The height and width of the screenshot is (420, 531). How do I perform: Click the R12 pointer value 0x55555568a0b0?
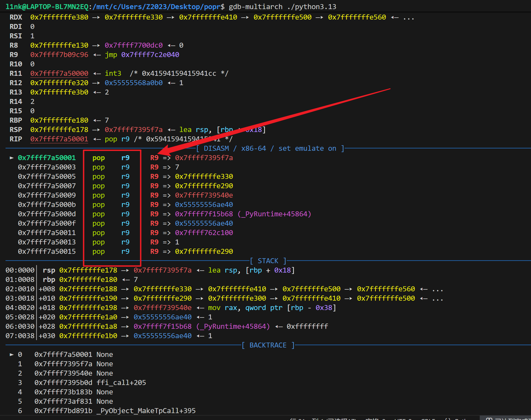(133, 83)
